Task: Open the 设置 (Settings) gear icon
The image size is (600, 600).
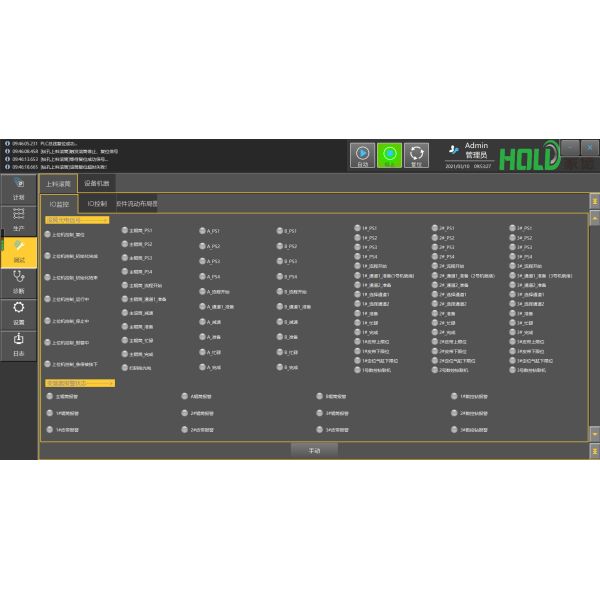Action: (18, 312)
